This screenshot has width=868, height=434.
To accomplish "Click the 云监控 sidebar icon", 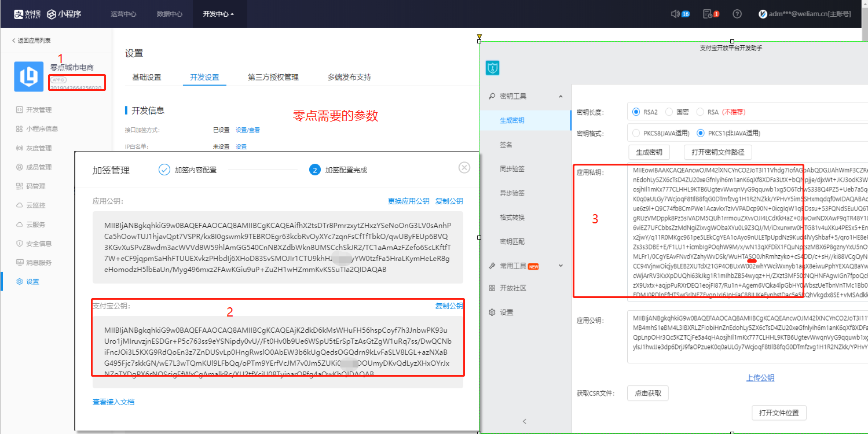I will 20,205.
